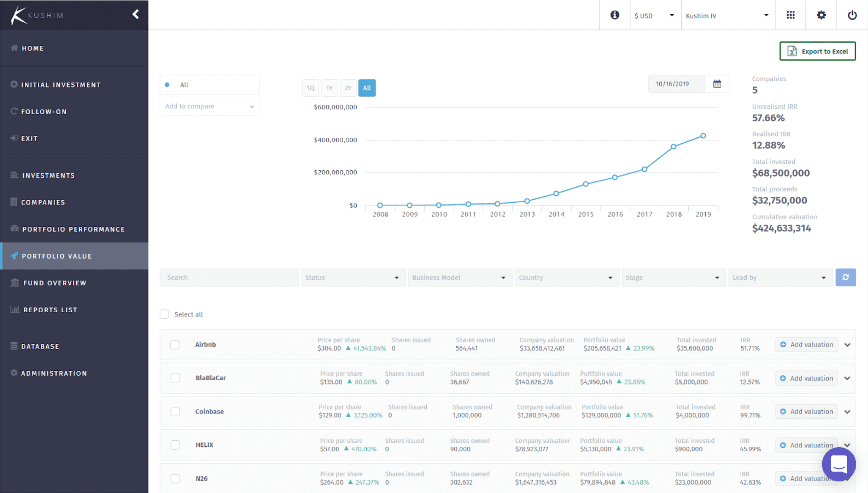This screenshot has height=493, width=868.
Task: Click the power logout icon
Action: coord(852,15)
